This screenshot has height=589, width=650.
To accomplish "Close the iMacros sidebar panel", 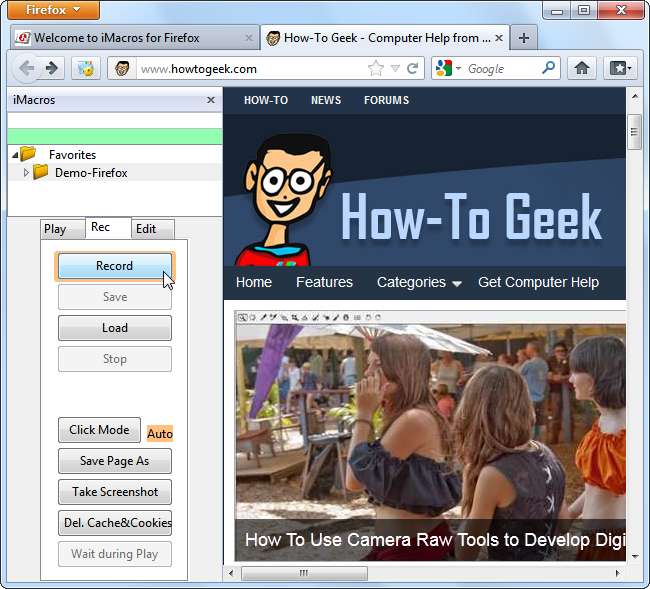I will pos(211,100).
